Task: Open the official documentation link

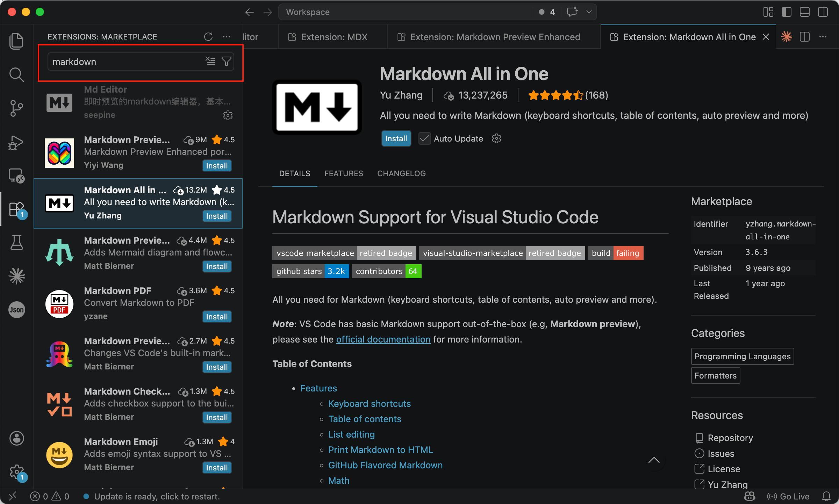Action: [x=383, y=339]
